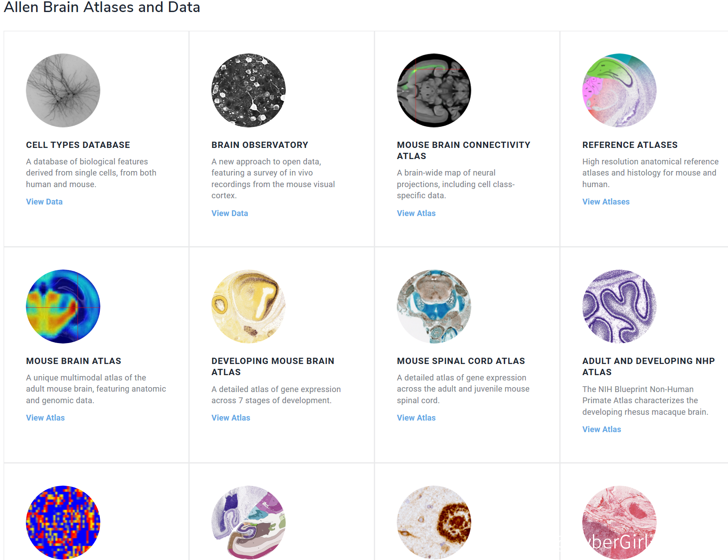Open the View Atlases link
Viewport: 728px width, 560px height.
606,202
